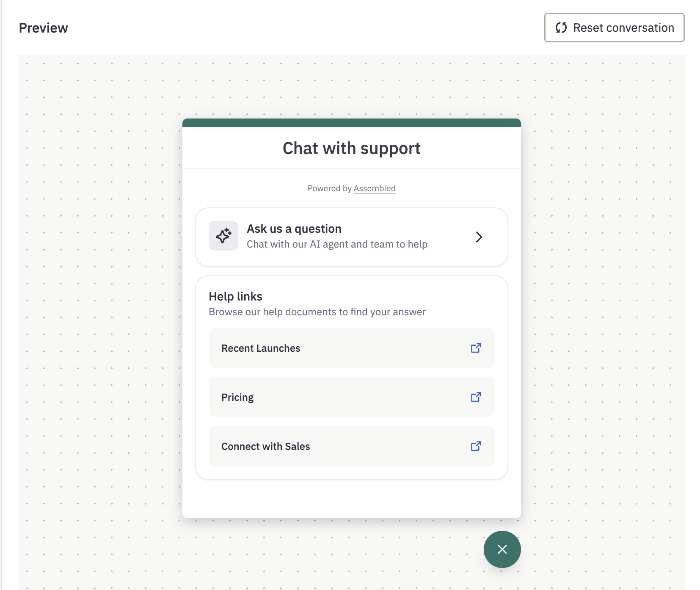Click the green header bar of widget

pos(352,123)
